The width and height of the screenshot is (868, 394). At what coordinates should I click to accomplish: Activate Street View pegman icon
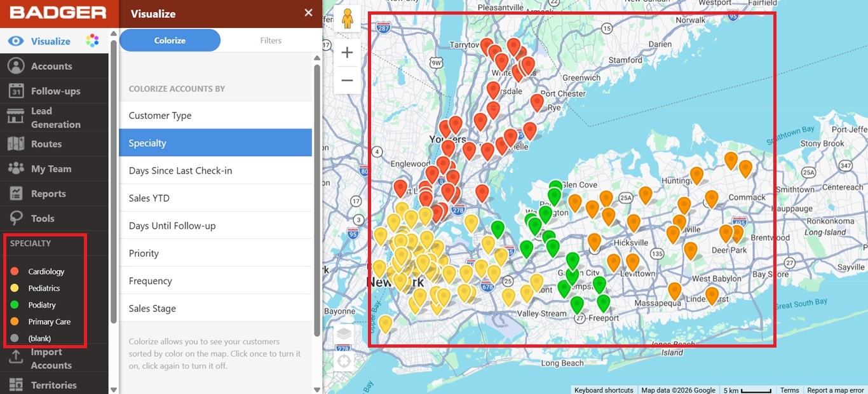(347, 19)
